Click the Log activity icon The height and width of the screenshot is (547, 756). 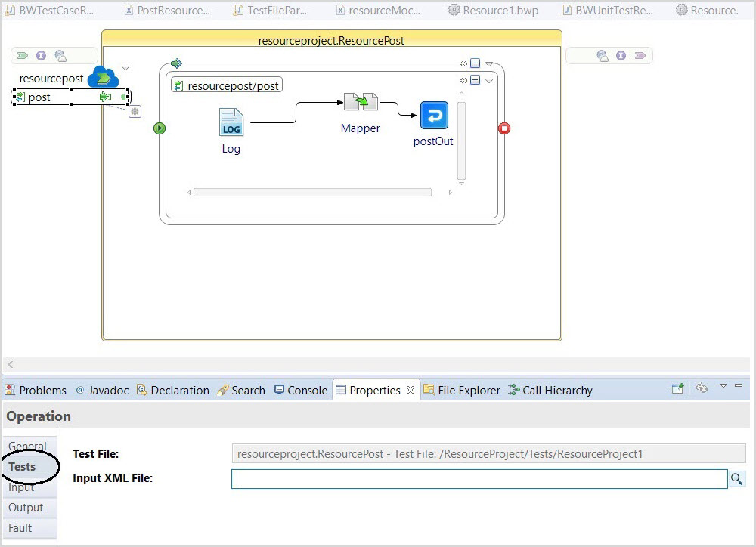tap(231, 122)
